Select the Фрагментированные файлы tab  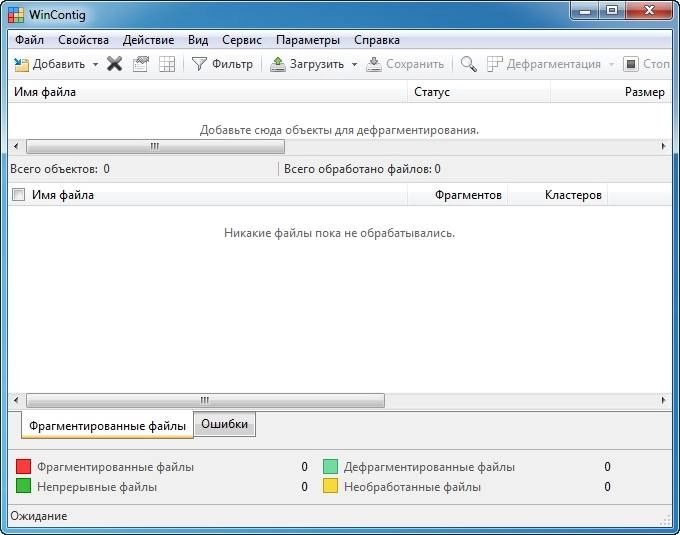107,426
